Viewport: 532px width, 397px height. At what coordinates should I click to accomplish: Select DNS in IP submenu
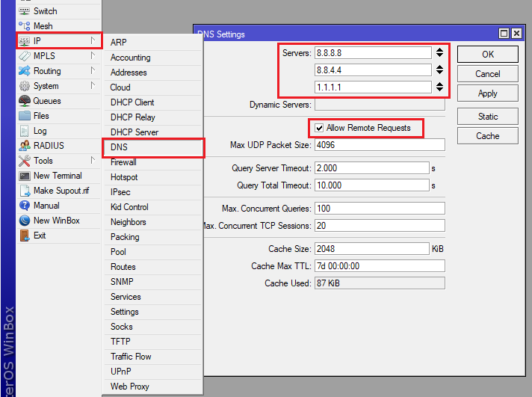coord(152,147)
